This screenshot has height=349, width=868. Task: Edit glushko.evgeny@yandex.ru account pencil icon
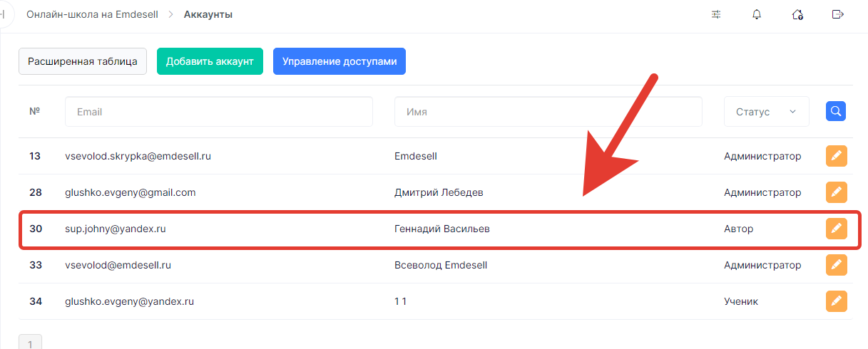tap(836, 301)
